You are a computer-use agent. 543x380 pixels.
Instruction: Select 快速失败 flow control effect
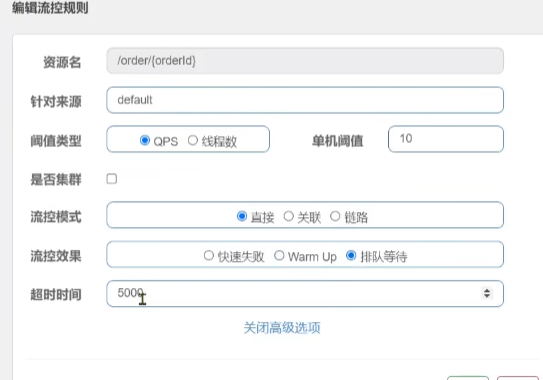208,256
